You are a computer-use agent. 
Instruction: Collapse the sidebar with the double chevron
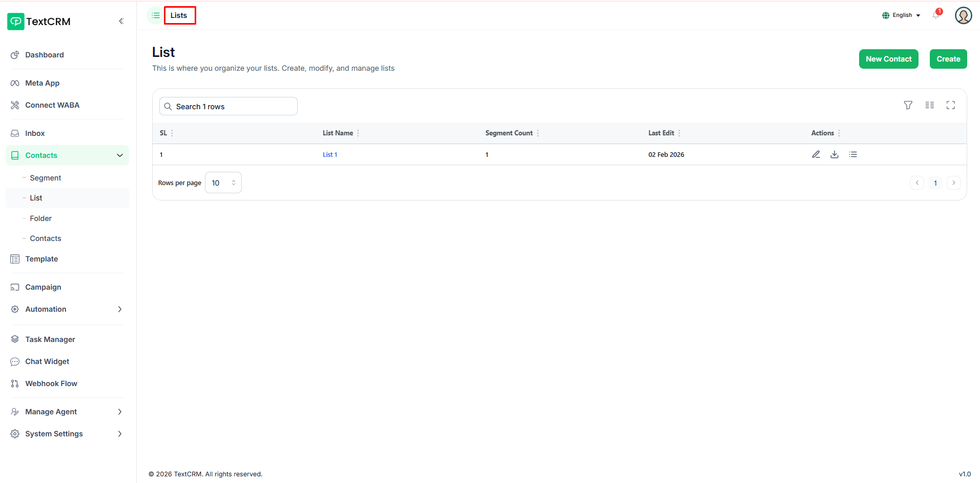tap(121, 21)
